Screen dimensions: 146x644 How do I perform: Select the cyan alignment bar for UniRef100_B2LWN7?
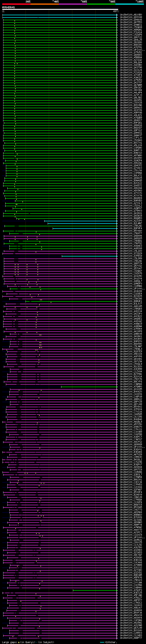tap(83, 223)
